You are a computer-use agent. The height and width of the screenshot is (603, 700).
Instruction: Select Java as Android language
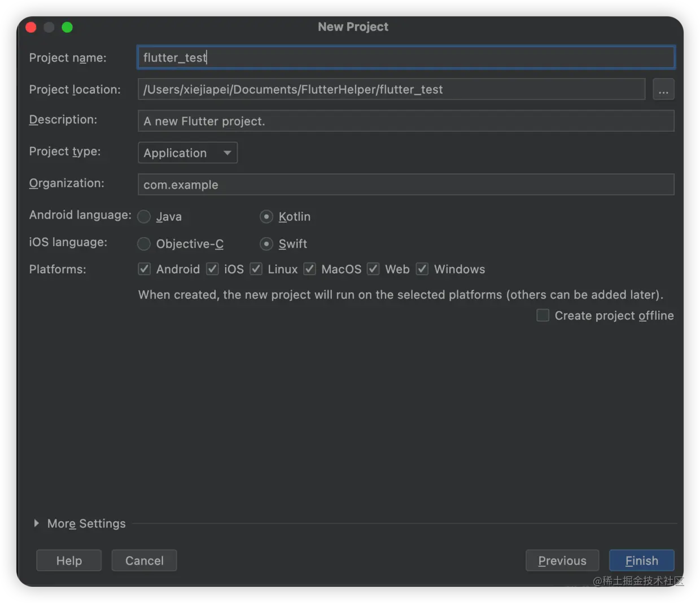[x=145, y=217]
